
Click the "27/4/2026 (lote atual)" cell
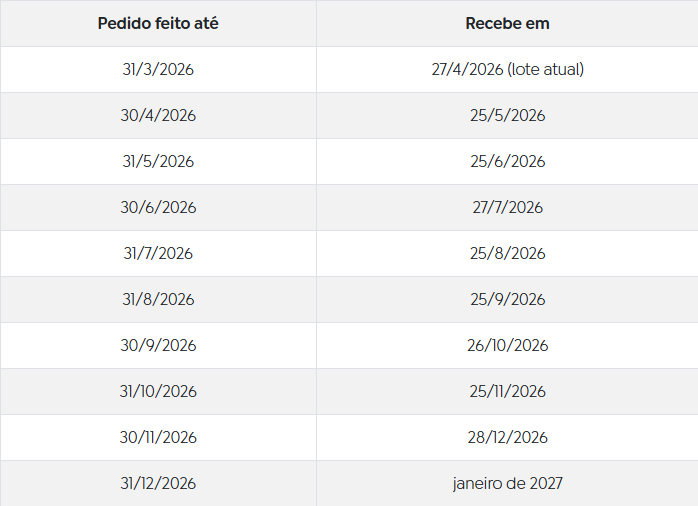tap(507, 69)
